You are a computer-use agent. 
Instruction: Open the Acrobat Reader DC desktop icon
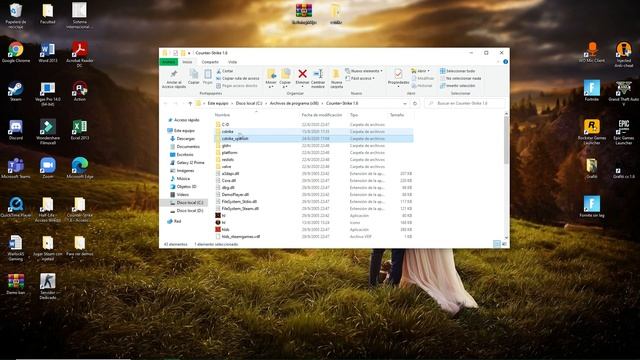(80, 54)
